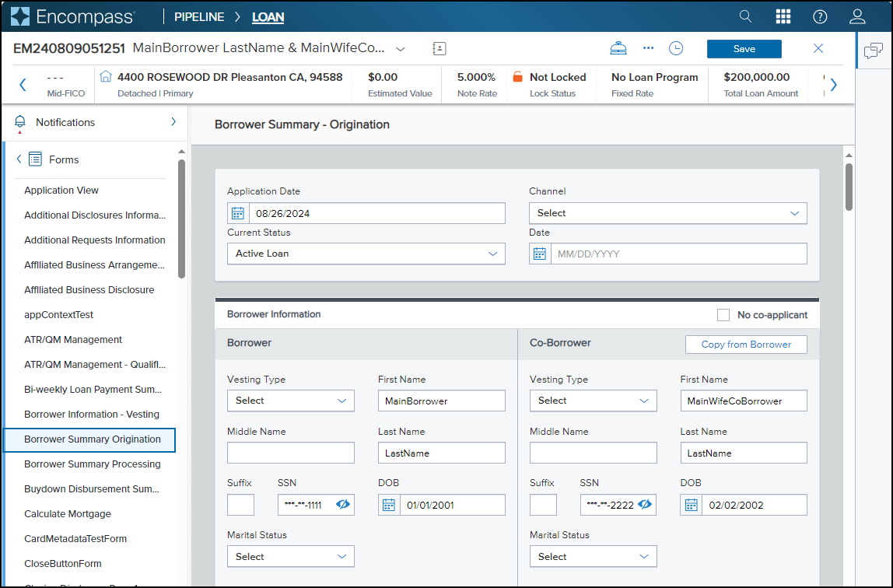Open the Co-Borrower Vesting Type dropdown
Image resolution: width=893 pixels, height=588 pixels.
click(593, 401)
